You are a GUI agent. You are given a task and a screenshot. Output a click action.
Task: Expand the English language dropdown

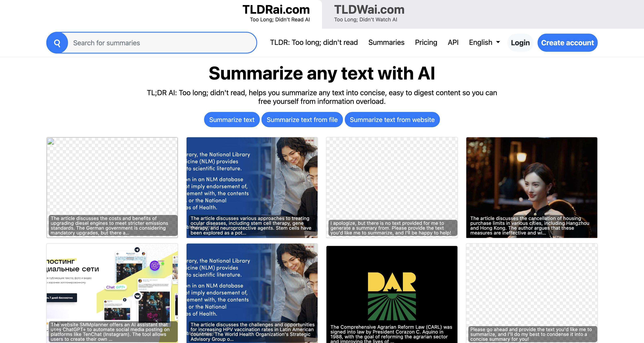(x=484, y=42)
